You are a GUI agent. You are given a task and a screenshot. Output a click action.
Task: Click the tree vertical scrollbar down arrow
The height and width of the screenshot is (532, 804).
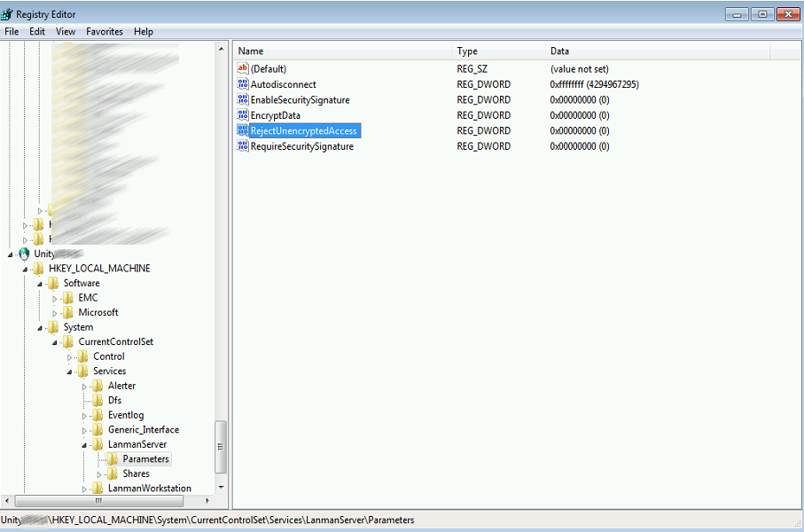(x=221, y=488)
